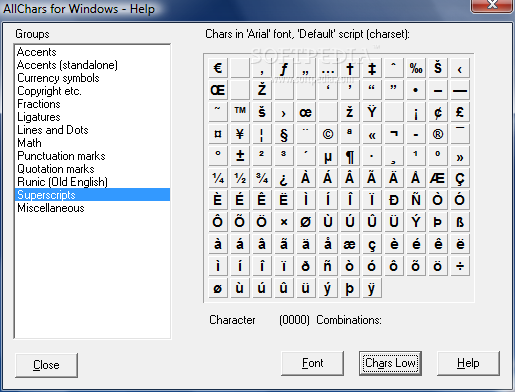The height and width of the screenshot is (392, 515).
Task: Select the Quotation marks group
Action: click(92, 169)
